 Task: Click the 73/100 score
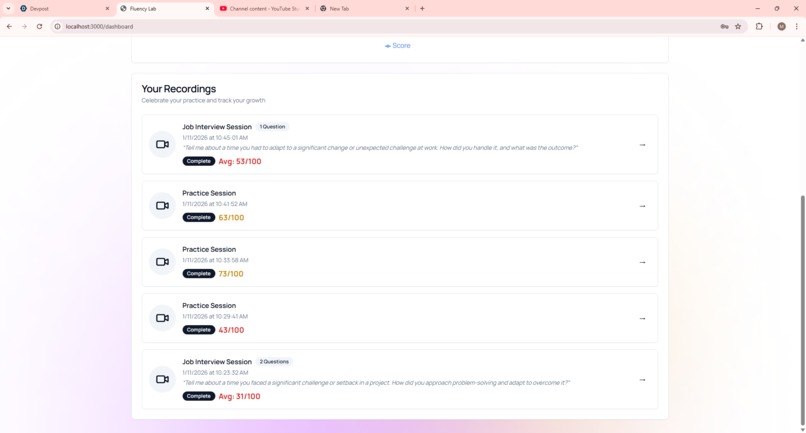pos(231,274)
